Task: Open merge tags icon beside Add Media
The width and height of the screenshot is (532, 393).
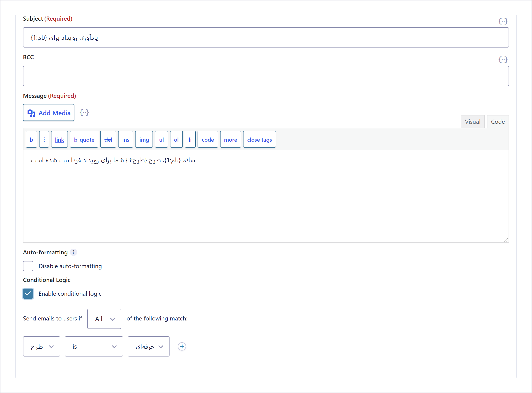Action: tap(84, 112)
